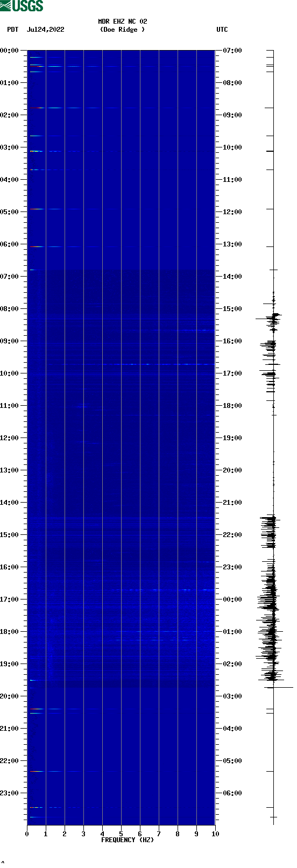This screenshot has width=297, height=868.
Task: Click frequency axis tick label 0
Action: [x=27, y=834]
